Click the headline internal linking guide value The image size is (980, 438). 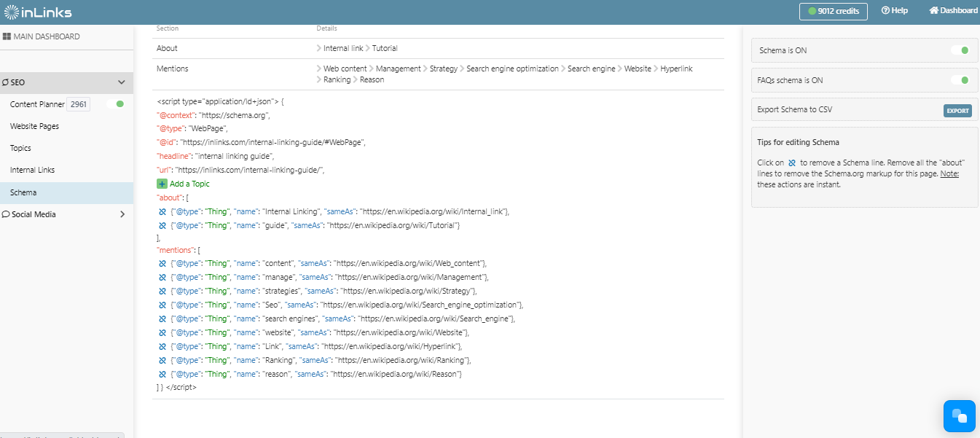[x=234, y=156]
